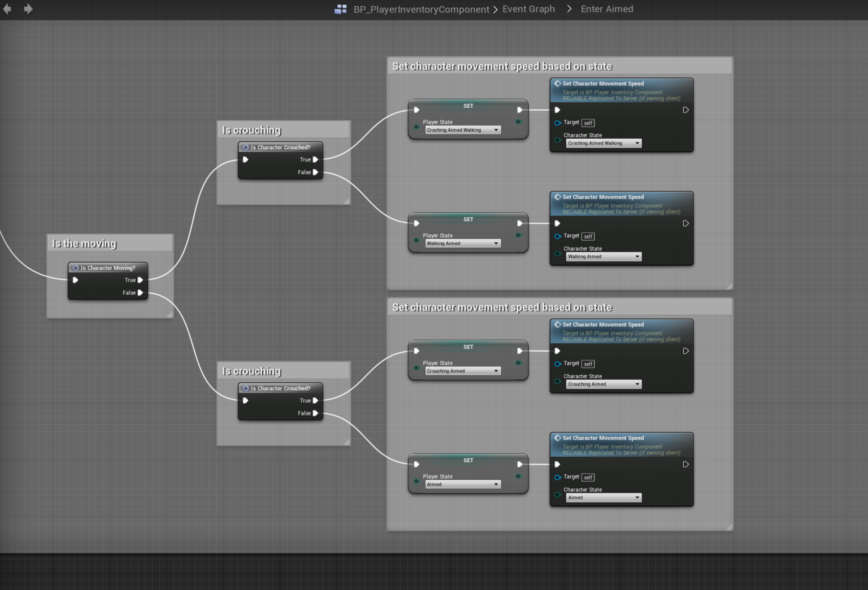Click the exec output pin of the Walking Aimed SET node
Viewport: 868px width, 590px height.
[519, 223]
